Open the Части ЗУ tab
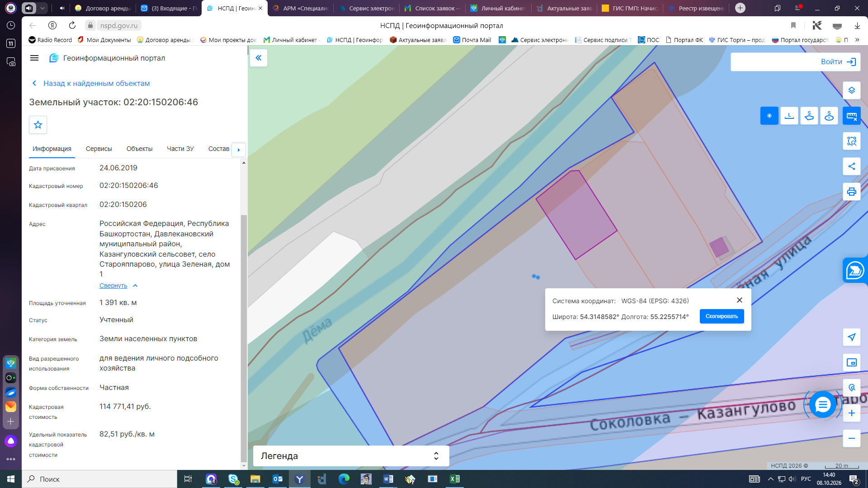 180,149
